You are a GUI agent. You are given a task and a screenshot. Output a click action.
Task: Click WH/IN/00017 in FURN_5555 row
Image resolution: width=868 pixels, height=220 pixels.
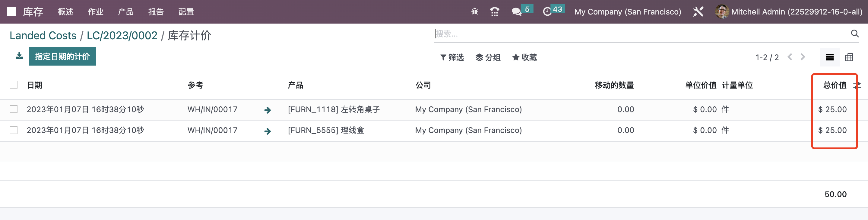click(x=212, y=130)
